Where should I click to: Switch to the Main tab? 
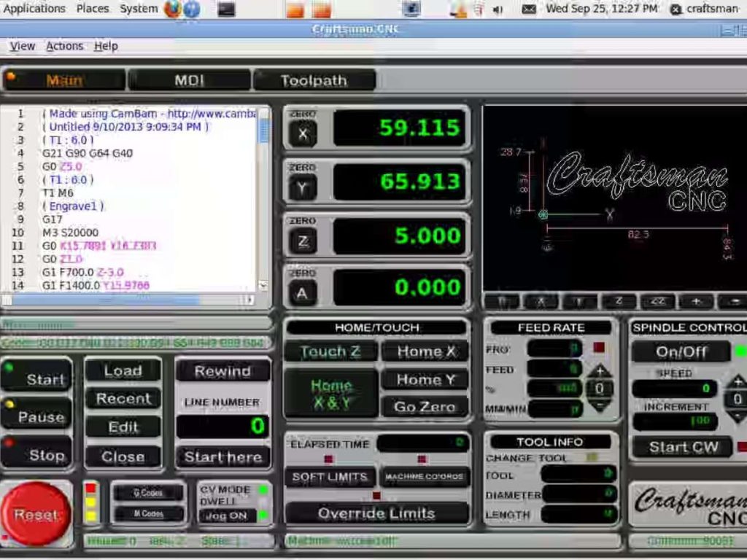[x=64, y=80]
